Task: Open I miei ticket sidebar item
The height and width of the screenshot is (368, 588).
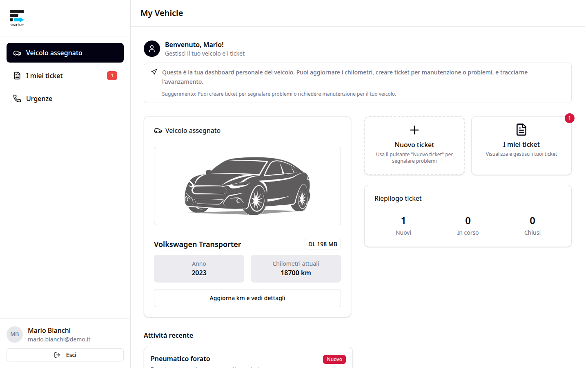Action: [x=65, y=76]
